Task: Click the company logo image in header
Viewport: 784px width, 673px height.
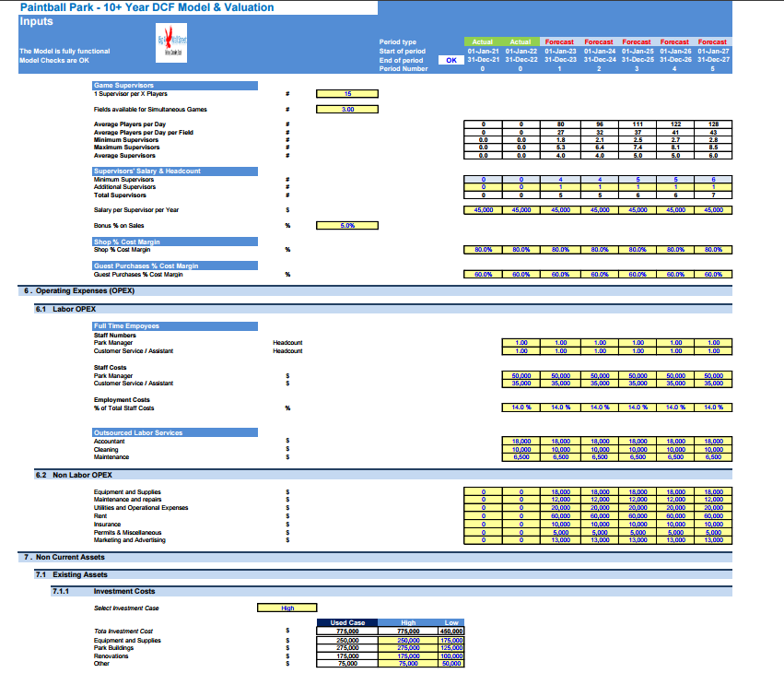Action: tap(171, 42)
